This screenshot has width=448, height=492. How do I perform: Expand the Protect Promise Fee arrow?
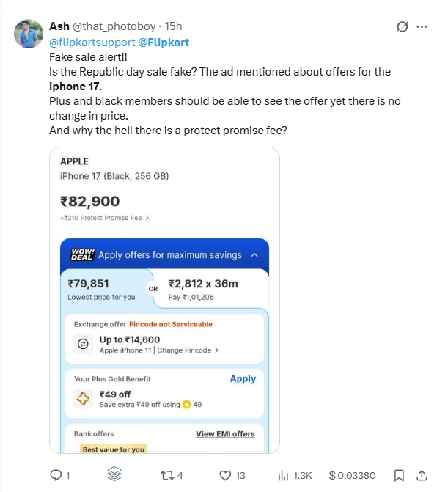point(147,218)
